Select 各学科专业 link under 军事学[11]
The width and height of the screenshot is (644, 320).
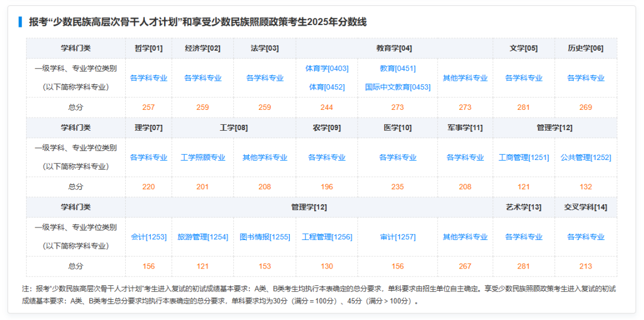[x=465, y=158]
